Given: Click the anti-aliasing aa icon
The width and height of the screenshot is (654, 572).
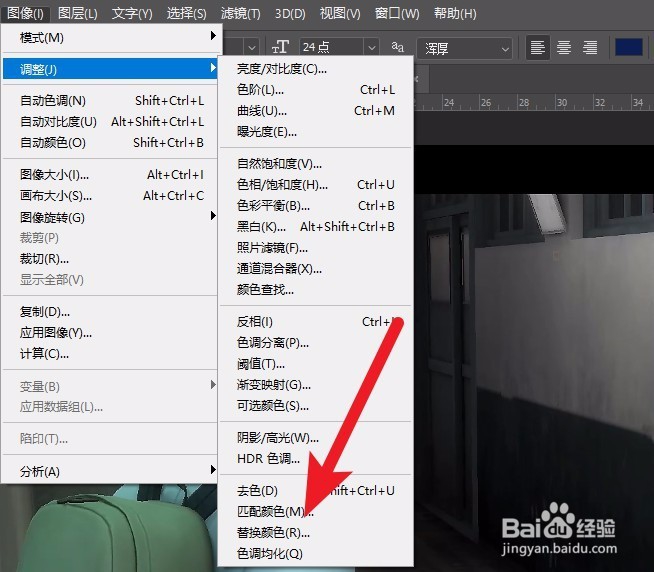Looking at the screenshot, I should (397, 47).
